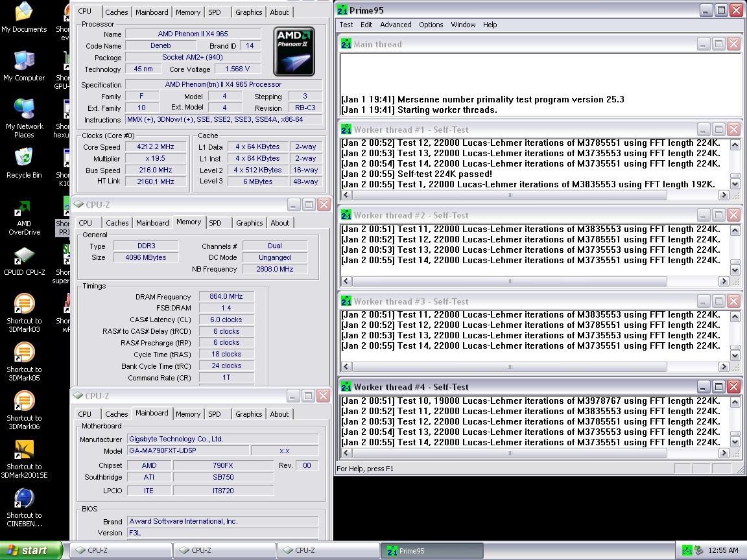This screenshot has width=747, height=560.
Task: Open the Prime95 Edit menu
Action: pos(366,25)
